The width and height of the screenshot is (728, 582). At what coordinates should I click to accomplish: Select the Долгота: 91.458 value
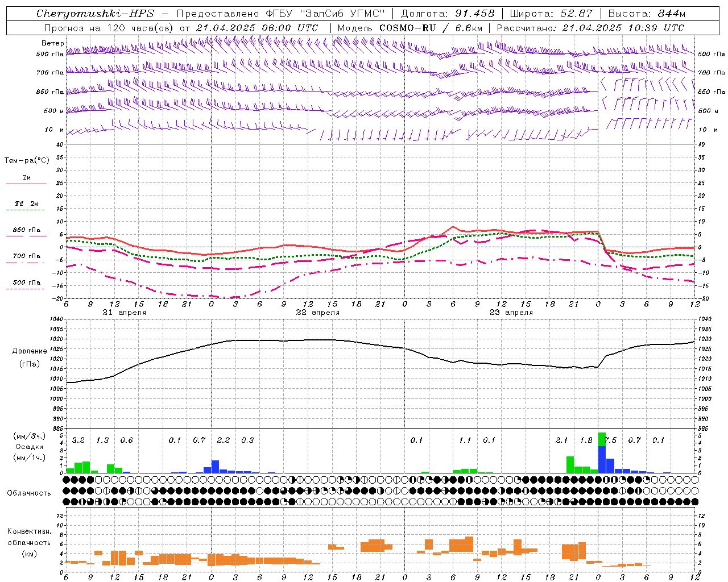click(x=448, y=14)
